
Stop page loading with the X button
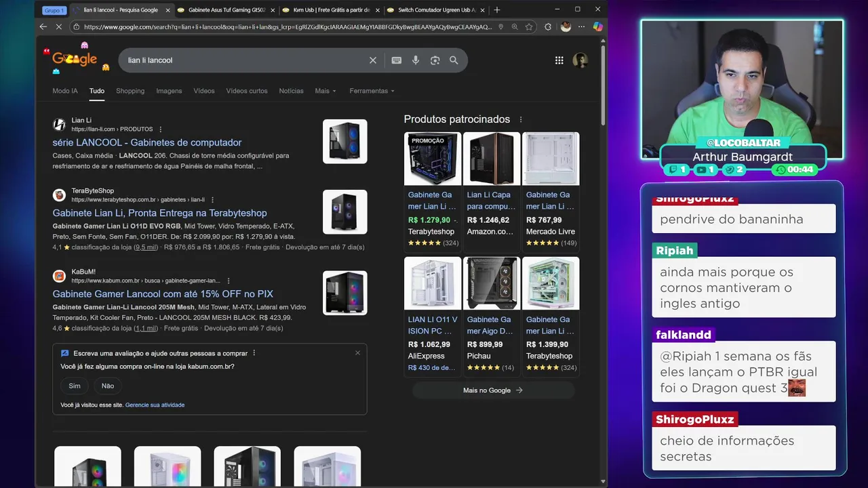pyautogui.click(x=58, y=26)
